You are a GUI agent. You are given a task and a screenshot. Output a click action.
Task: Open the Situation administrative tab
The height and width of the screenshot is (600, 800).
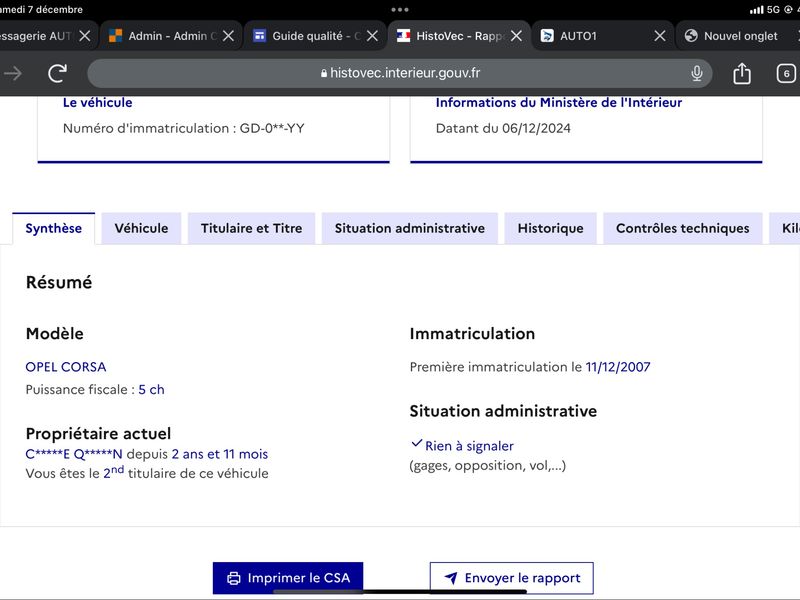[410, 228]
